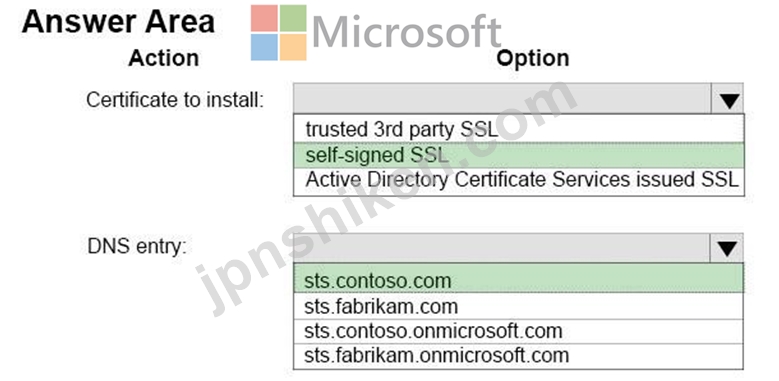The height and width of the screenshot is (381, 779).
Task: Click the DNS entry label
Action: click(x=137, y=246)
